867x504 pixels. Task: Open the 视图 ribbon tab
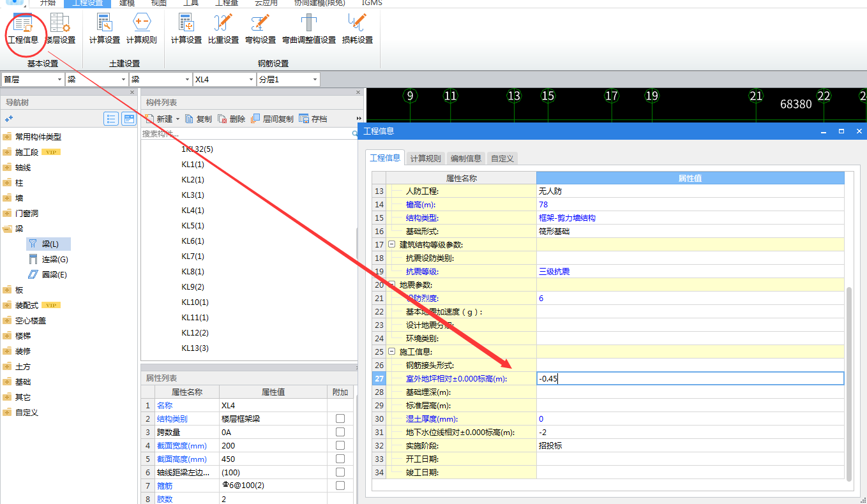coord(160,3)
